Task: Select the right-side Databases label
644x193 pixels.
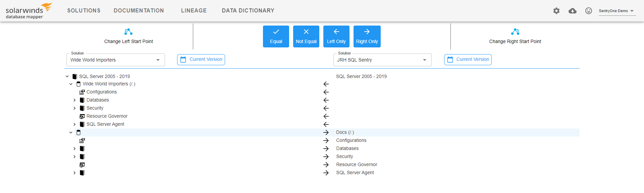Action: (x=347, y=149)
